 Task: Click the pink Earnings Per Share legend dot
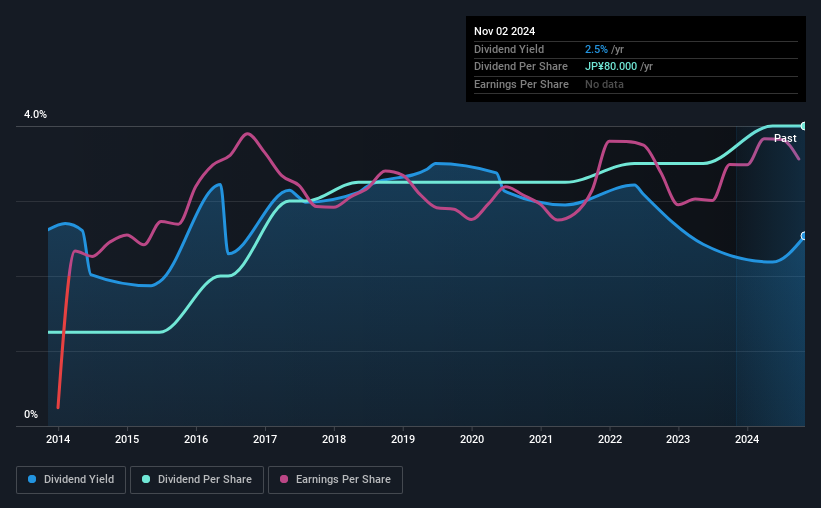coord(284,479)
